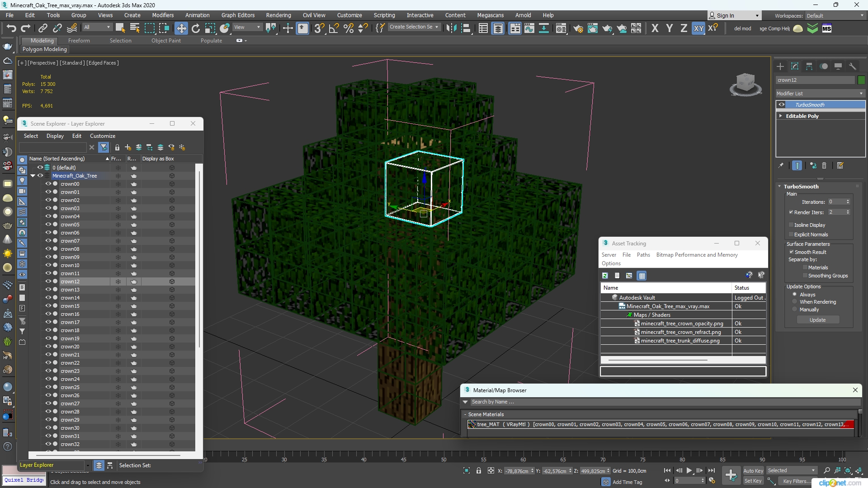Switch to the Freeform ribbon tab

[79, 40]
